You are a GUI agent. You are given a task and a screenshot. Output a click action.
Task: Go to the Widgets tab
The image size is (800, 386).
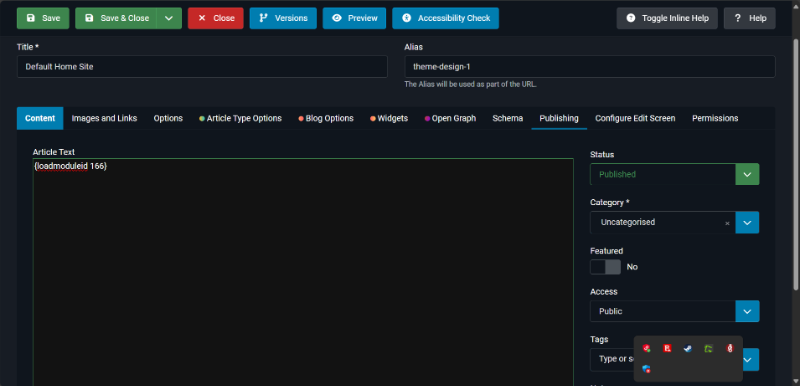pos(389,118)
